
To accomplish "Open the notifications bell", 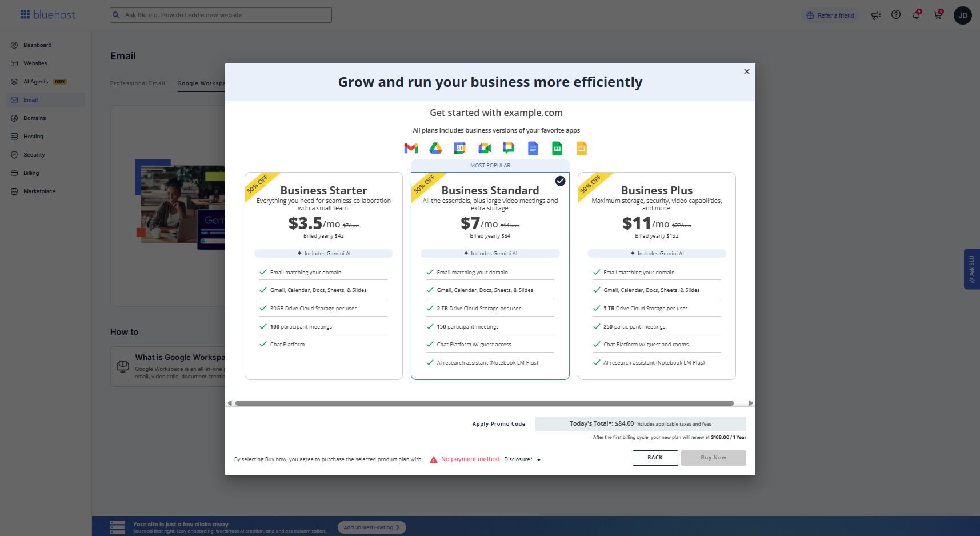I will (917, 15).
